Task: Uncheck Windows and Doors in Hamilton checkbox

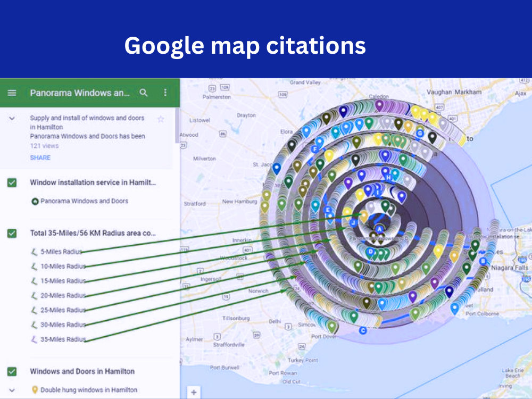Action: pyautogui.click(x=12, y=371)
